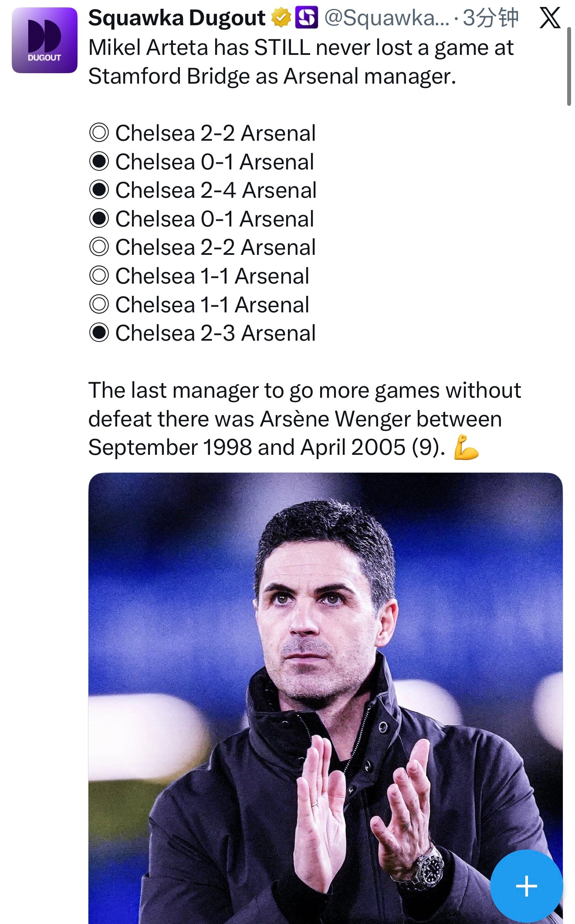Image resolution: width=575 pixels, height=924 pixels.
Task: Tap the purple Squawka affiliate badge
Action: (x=307, y=18)
